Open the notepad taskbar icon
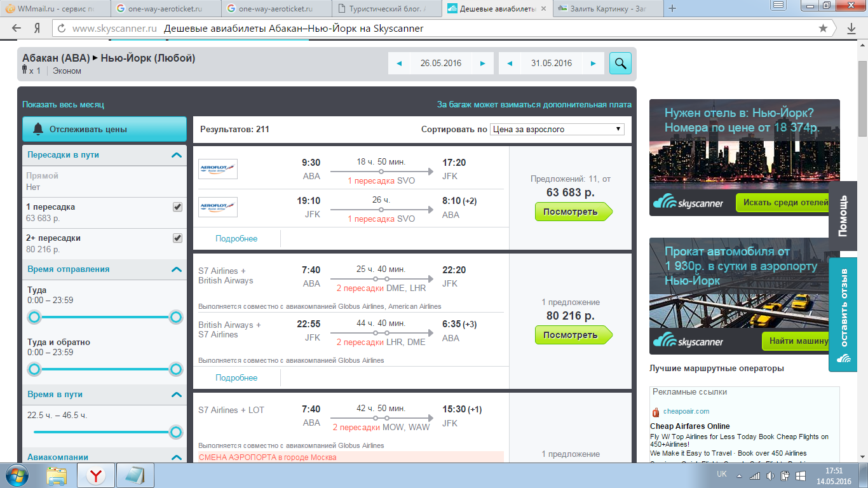868x488 pixels. 135,475
